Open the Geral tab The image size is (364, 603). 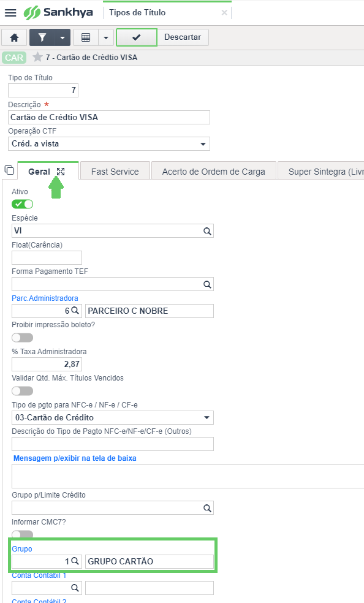(39, 172)
